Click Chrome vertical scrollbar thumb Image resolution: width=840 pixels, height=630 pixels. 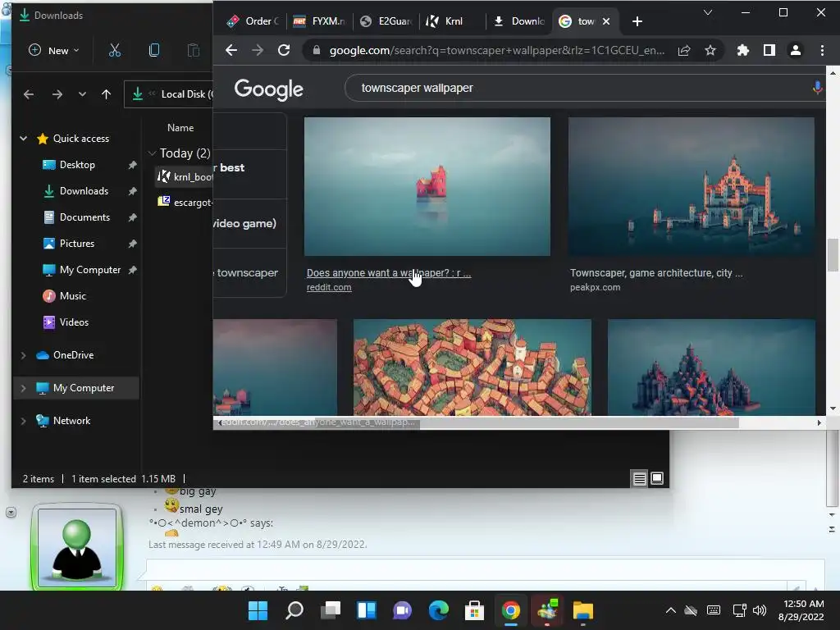(x=833, y=255)
